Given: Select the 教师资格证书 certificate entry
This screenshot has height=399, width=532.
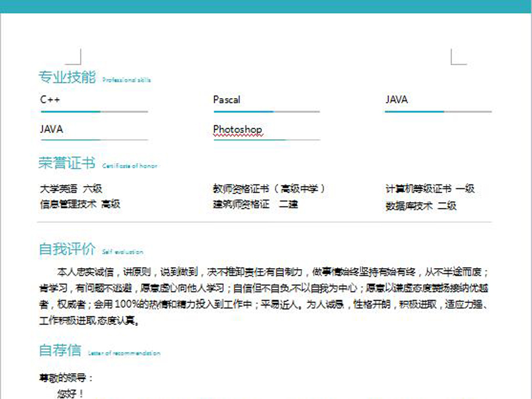Looking at the screenshot, I should [x=269, y=189].
